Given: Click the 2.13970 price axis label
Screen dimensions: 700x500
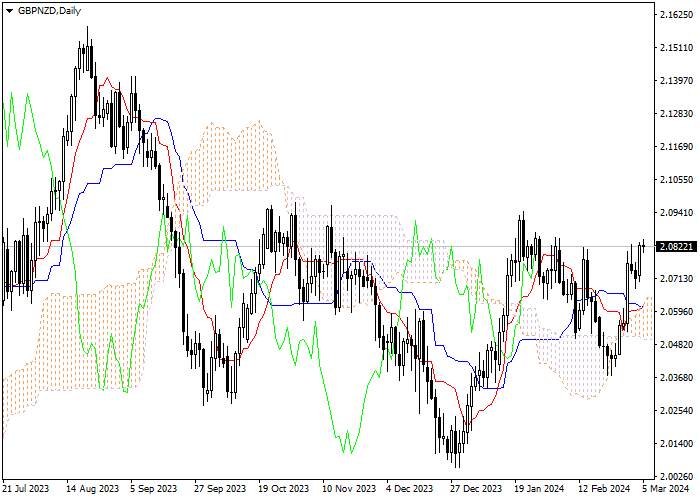Looking at the screenshot, I should (x=677, y=81).
